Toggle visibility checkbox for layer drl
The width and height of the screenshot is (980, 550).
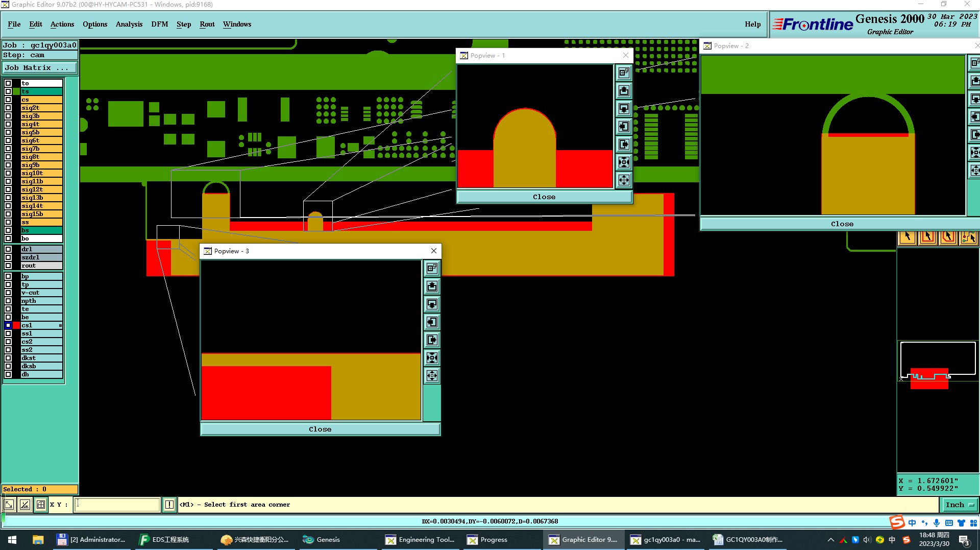coord(8,249)
